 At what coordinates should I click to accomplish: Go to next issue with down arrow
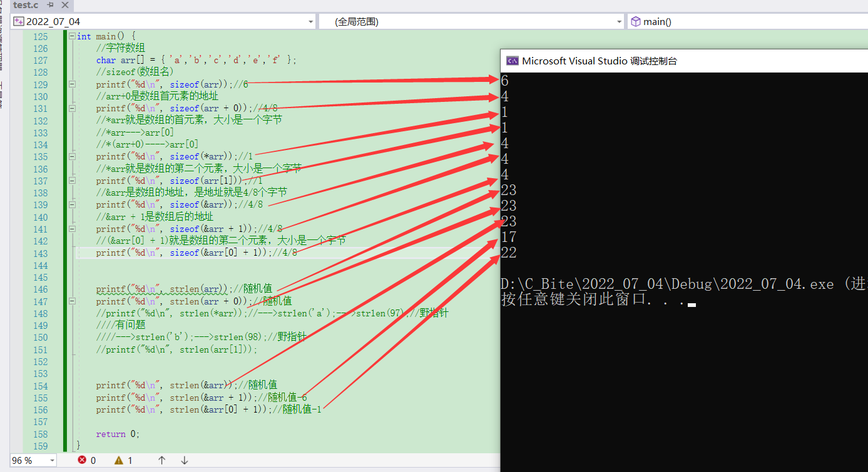coord(185,460)
